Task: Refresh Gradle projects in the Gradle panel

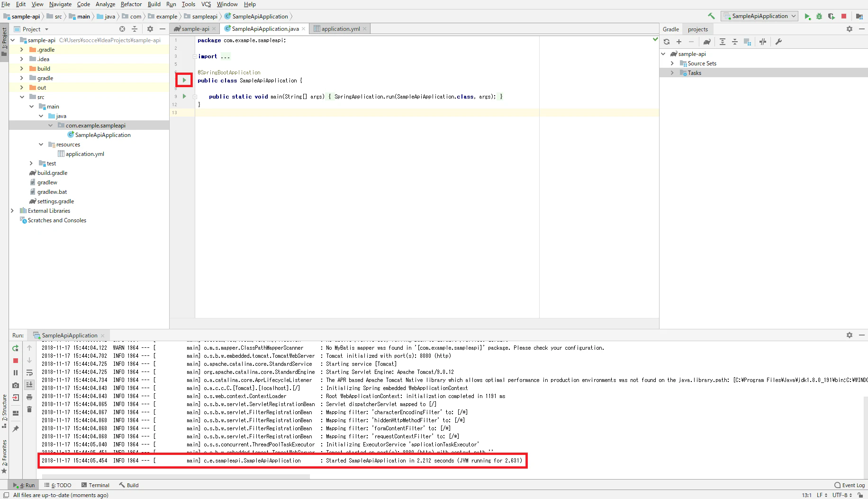Action: click(667, 42)
